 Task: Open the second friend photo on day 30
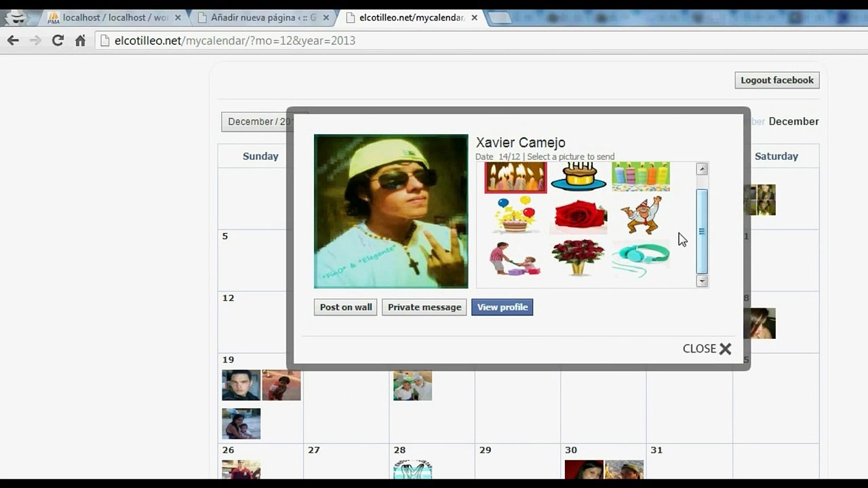pyautogui.click(x=624, y=470)
